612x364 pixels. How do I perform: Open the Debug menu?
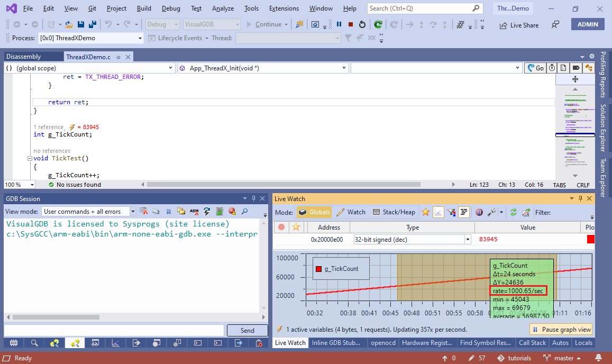click(171, 8)
